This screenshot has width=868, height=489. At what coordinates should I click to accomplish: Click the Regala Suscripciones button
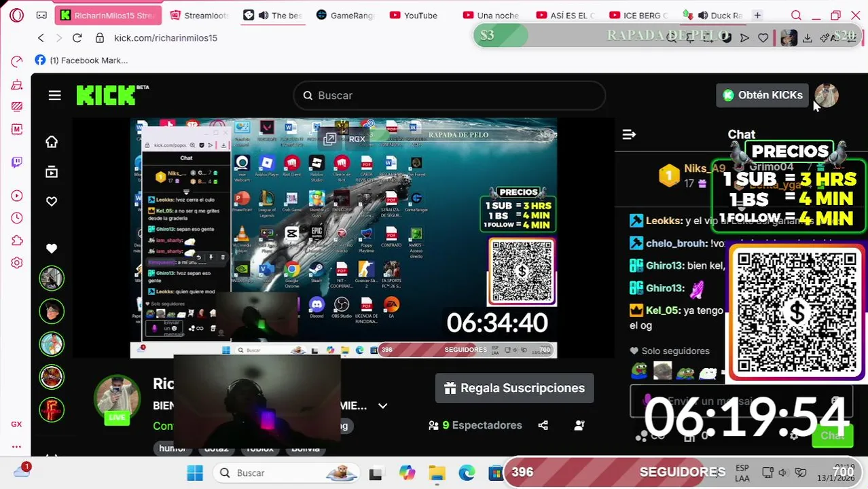click(x=514, y=388)
